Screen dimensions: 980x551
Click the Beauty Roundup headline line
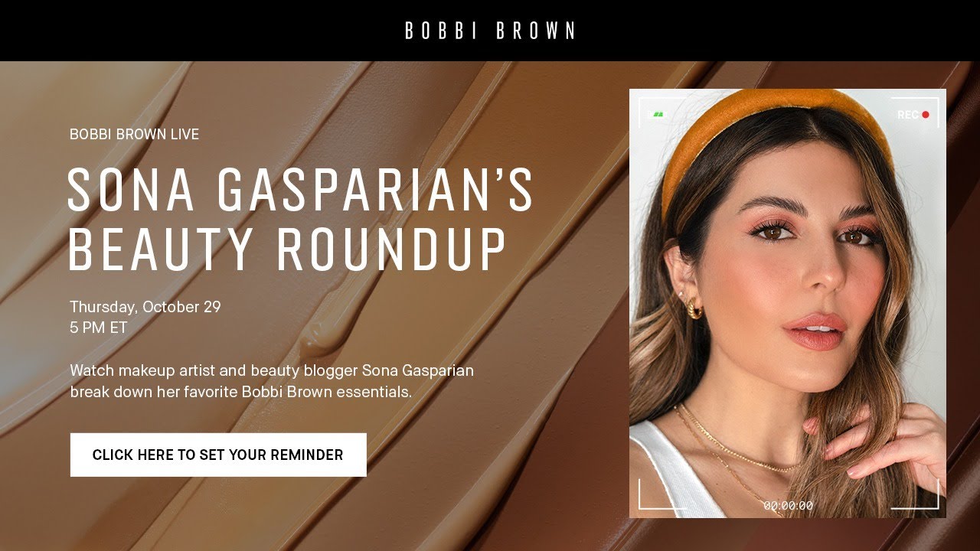tap(287, 249)
